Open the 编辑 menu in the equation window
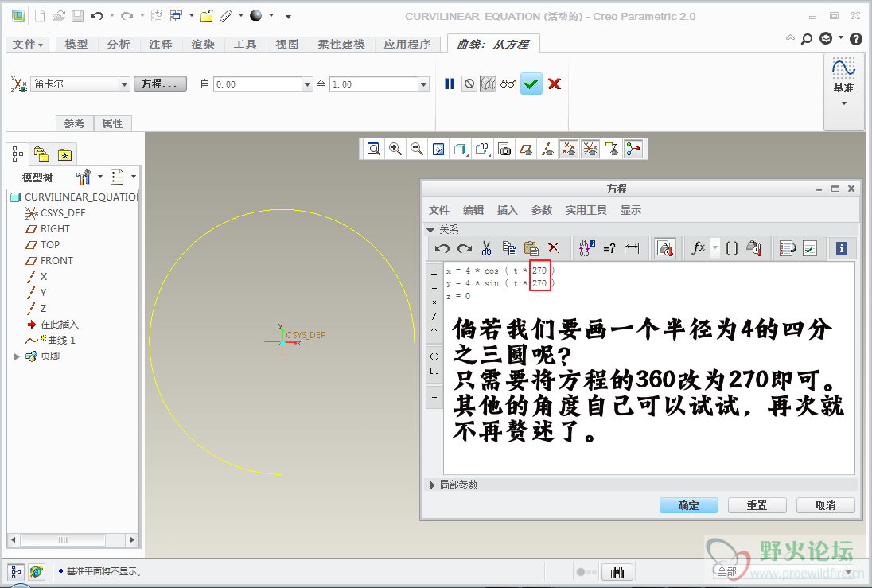Image resolution: width=872 pixels, height=588 pixels. coord(473,210)
